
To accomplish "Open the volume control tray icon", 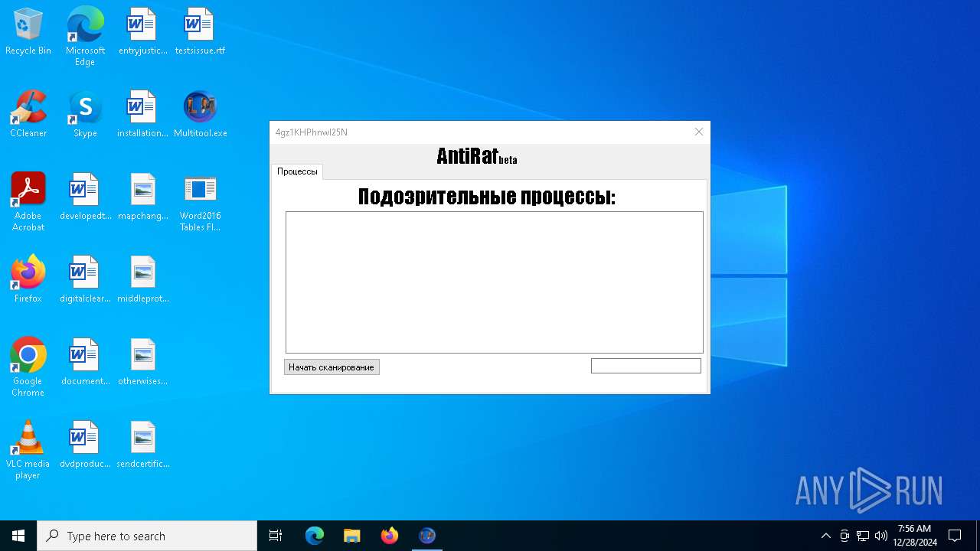I will (x=881, y=536).
